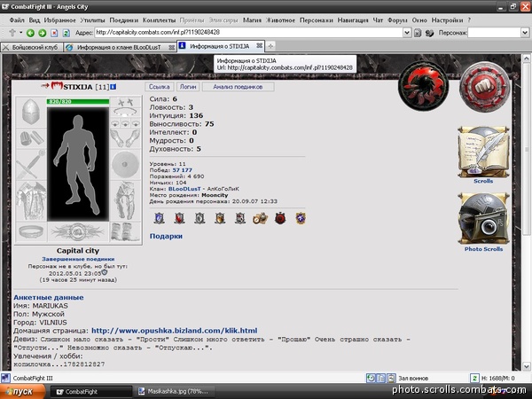Open the boots equipment slot
Viewport: 532px width, 399px height.
coord(125,232)
